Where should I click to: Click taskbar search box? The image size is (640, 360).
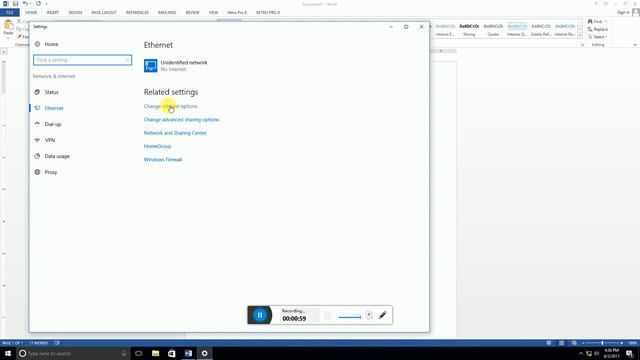pyautogui.click(x=73, y=353)
